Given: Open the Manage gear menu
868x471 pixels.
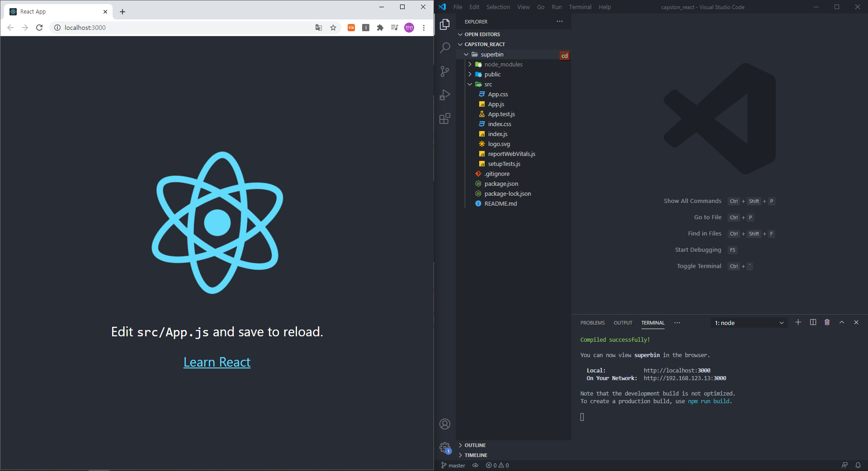Looking at the screenshot, I should click(445, 447).
